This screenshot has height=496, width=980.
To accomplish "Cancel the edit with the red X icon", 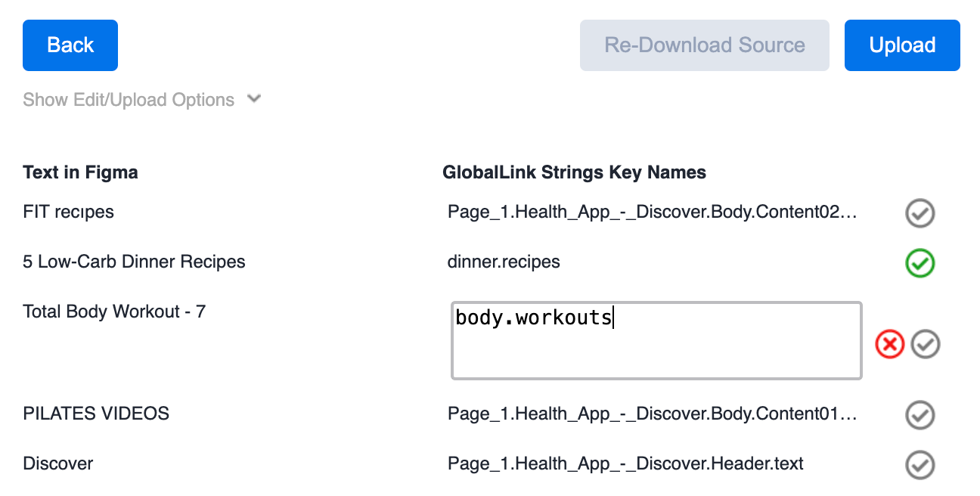I will click(890, 344).
